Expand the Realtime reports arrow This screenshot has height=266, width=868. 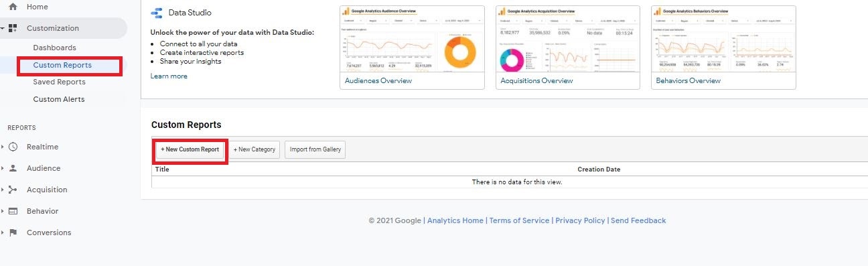(x=3, y=147)
